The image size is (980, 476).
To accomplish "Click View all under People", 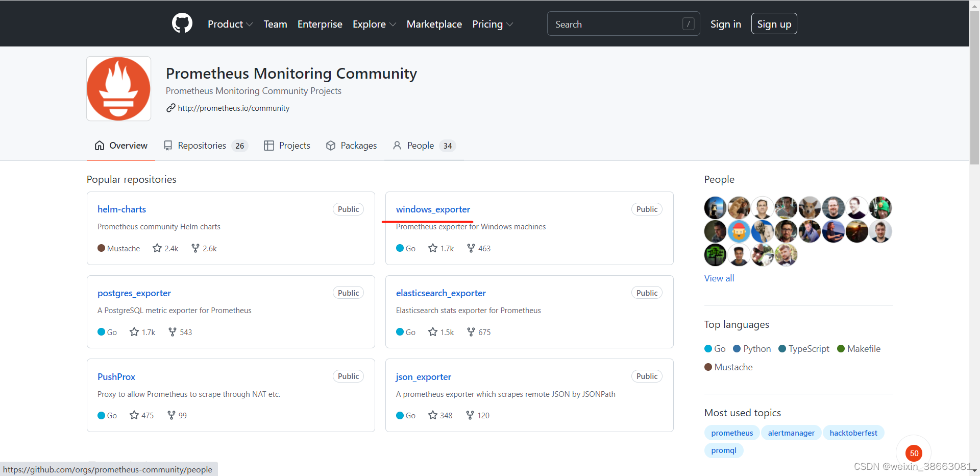I will tap(719, 278).
